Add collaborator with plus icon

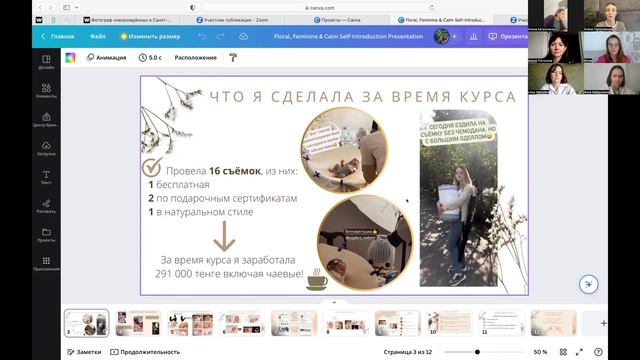[x=454, y=36]
